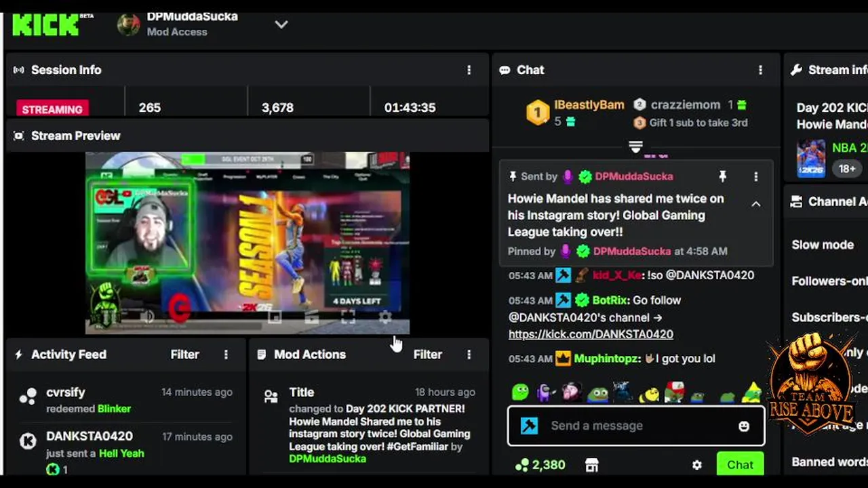The height and width of the screenshot is (488, 868).
Task: Click the Stream Preview panel icon
Action: (x=19, y=136)
